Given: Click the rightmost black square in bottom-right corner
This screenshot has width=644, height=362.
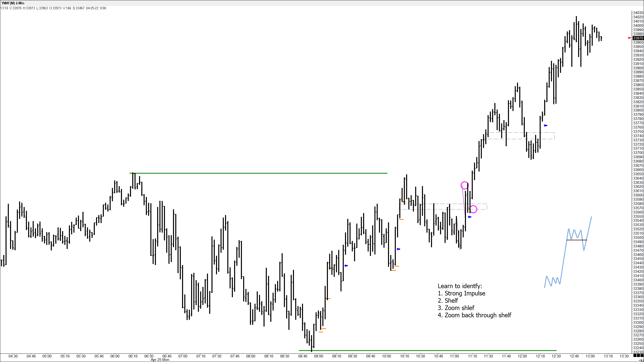Looking at the screenshot, I should (x=641, y=356).
